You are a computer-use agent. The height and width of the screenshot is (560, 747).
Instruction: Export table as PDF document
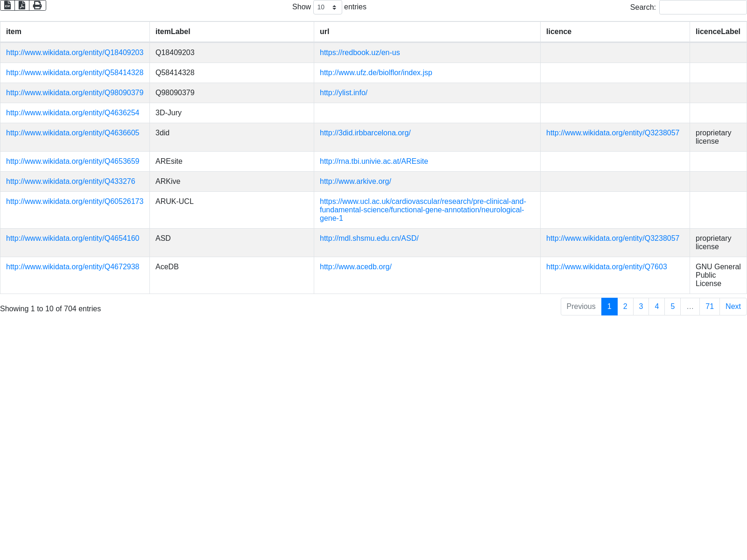point(22,5)
